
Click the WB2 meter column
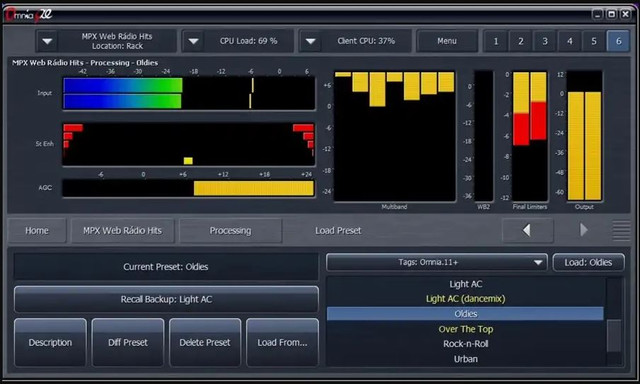tap(484, 136)
